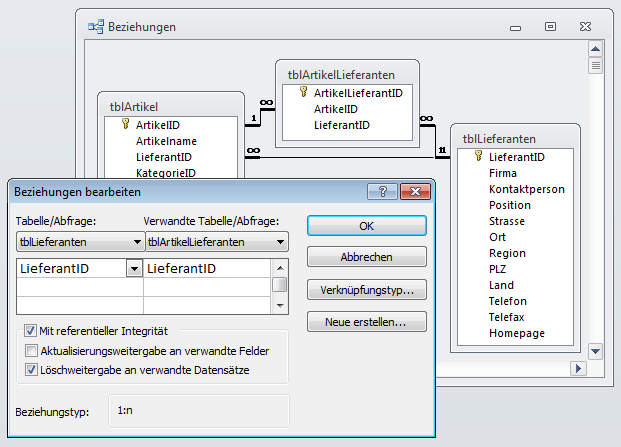The height and width of the screenshot is (447, 621).
Task: Open the tblLieferanten table dropdown
Action: (136, 242)
